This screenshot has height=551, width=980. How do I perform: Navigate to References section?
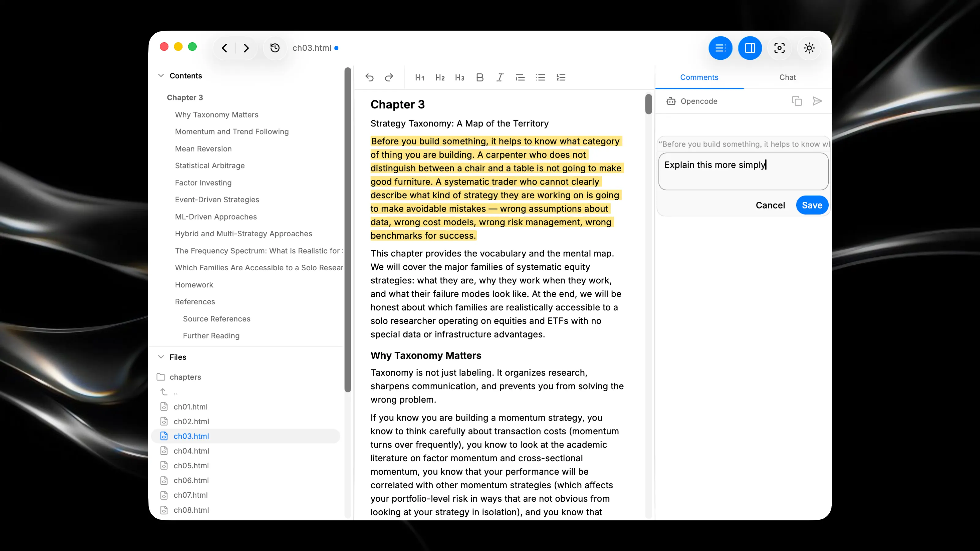point(195,302)
